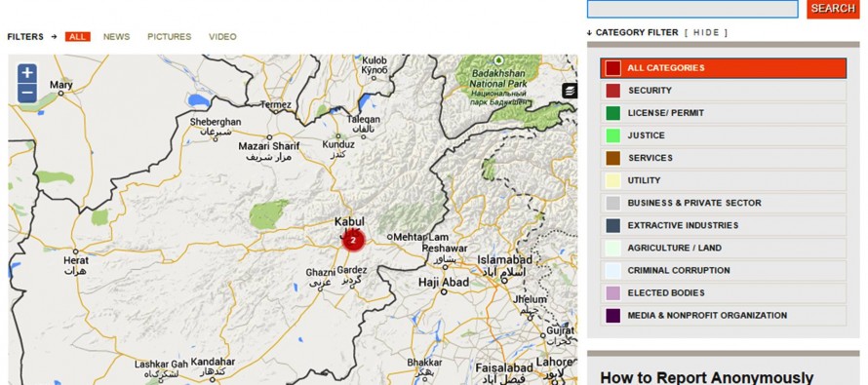The image size is (868, 385).
Task: Click the Badakhshan National Park marker
Action: pyautogui.click(x=498, y=59)
